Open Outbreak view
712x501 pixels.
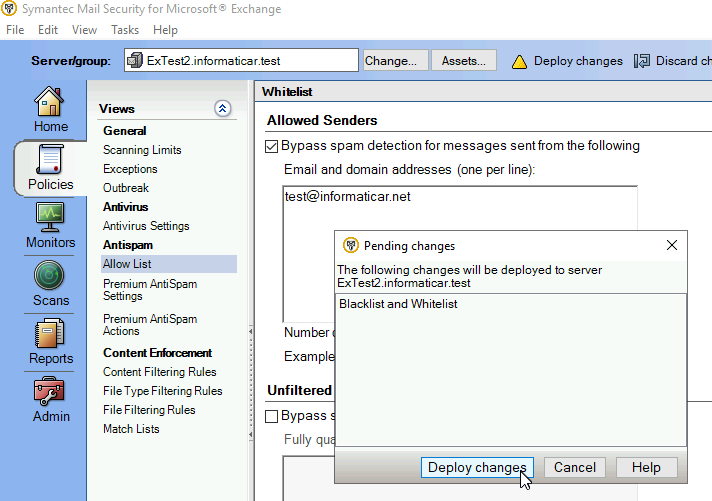pos(126,188)
